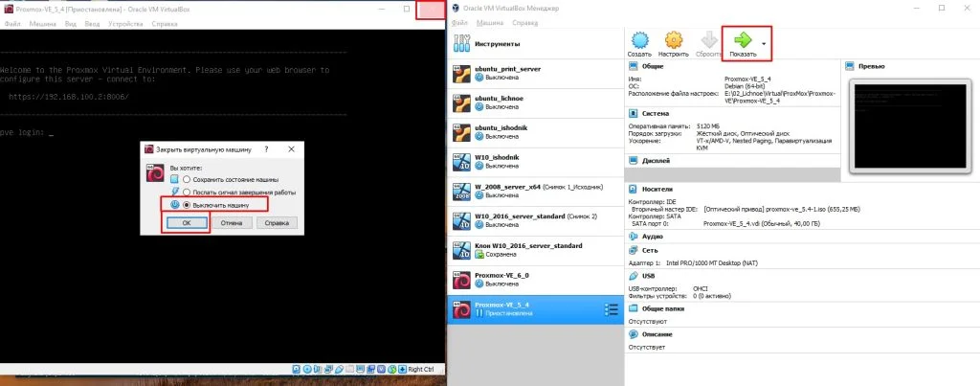
Task: Open the Инструменты tools entry
Action: coord(536,44)
